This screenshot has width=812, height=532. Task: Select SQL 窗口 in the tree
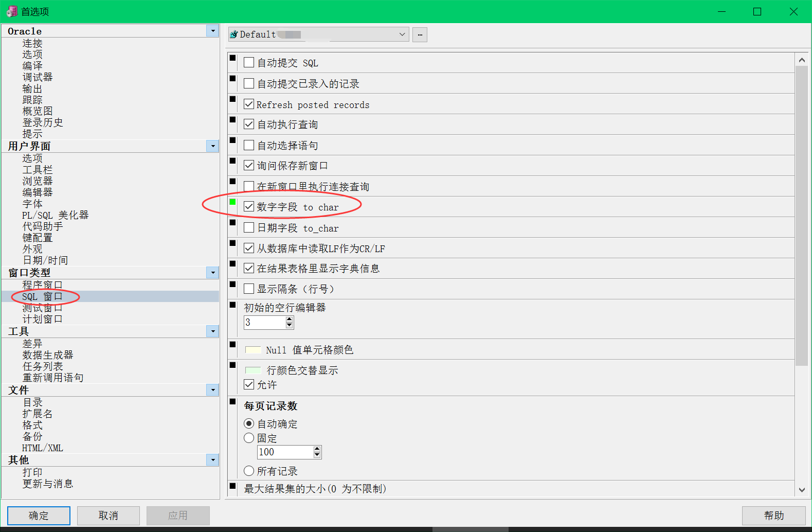42,296
